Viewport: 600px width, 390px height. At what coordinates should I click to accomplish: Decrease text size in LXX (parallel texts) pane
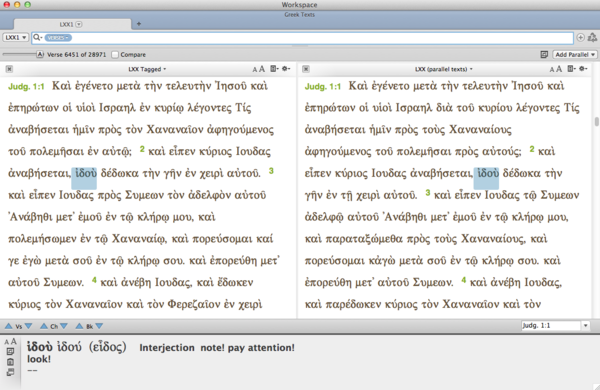pyautogui.click(x=552, y=70)
